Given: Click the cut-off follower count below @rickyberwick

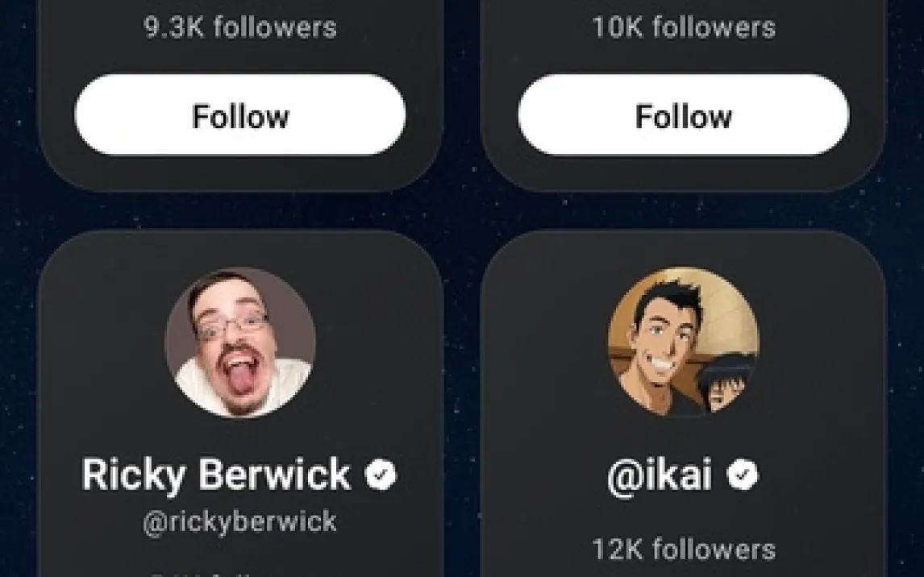Looking at the screenshot, I should click(x=240, y=573).
